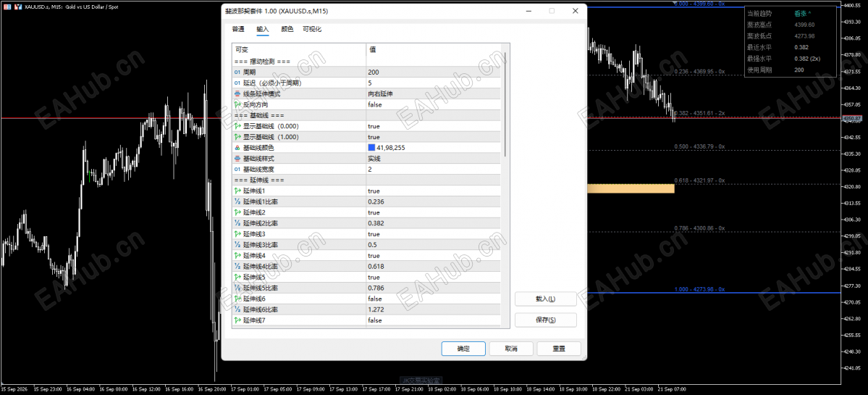This screenshot has width=868, height=395.
Task: Click the enum icon beside 线条延伸模式
Action: tap(237, 93)
